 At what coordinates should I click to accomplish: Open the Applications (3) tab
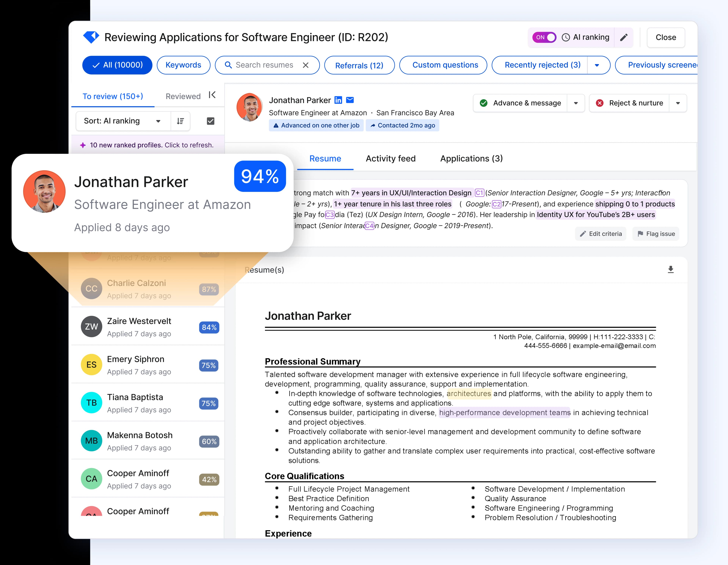(x=471, y=159)
